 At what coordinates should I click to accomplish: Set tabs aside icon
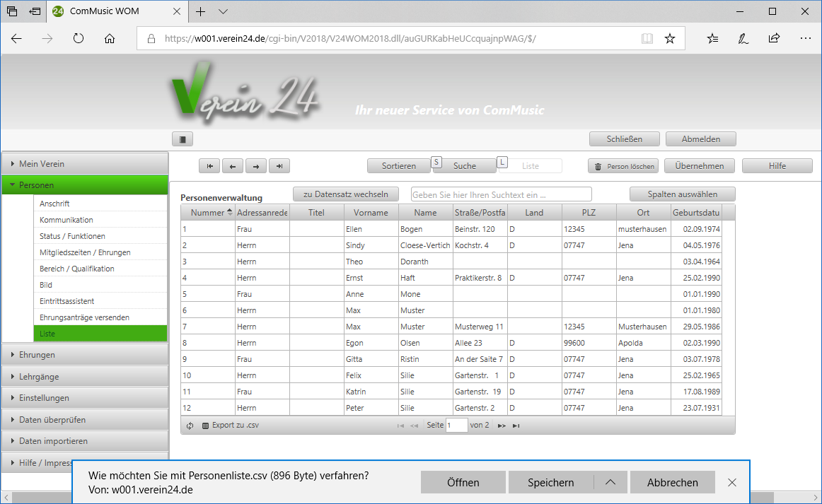click(x=35, y=11)
